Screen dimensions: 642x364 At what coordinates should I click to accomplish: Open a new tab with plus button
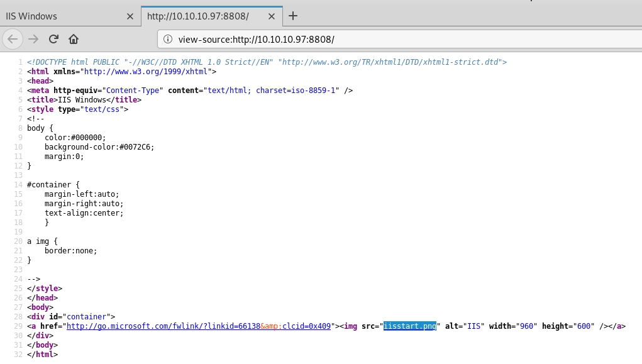(293, 16)
